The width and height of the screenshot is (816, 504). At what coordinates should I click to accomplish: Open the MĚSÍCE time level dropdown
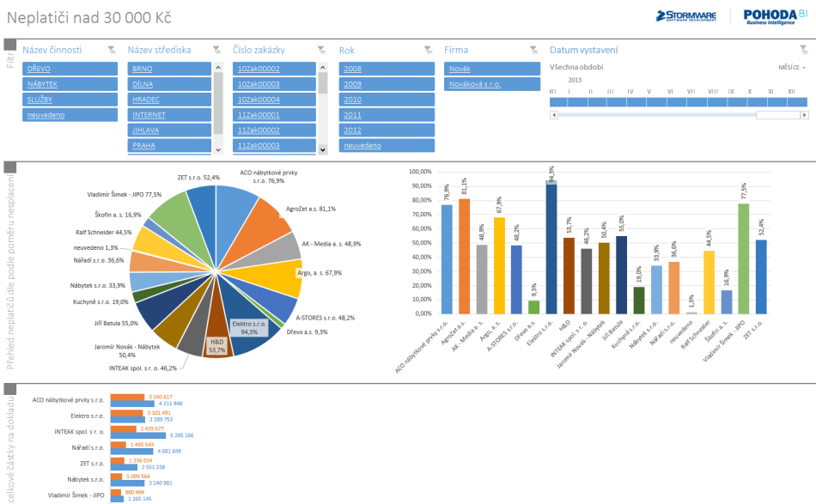(x=792, y=68)
